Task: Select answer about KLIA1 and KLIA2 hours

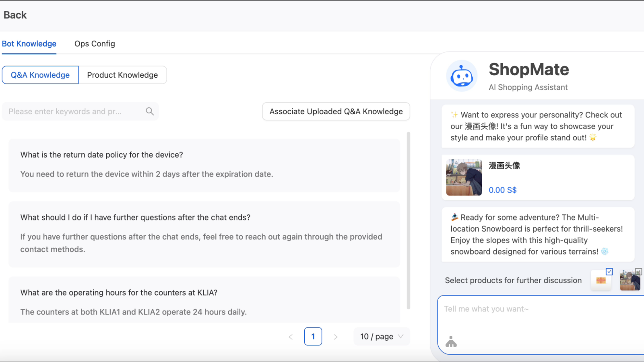Action: (134, 312)
